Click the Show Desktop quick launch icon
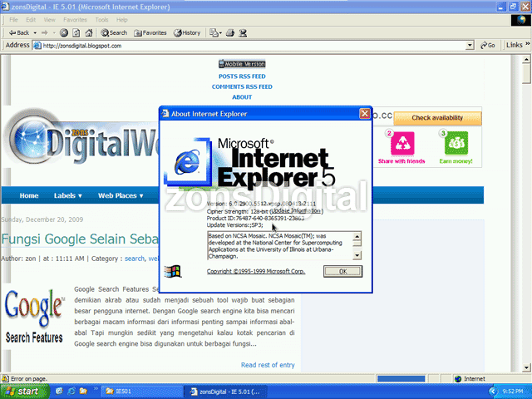 tap(59, 392)
